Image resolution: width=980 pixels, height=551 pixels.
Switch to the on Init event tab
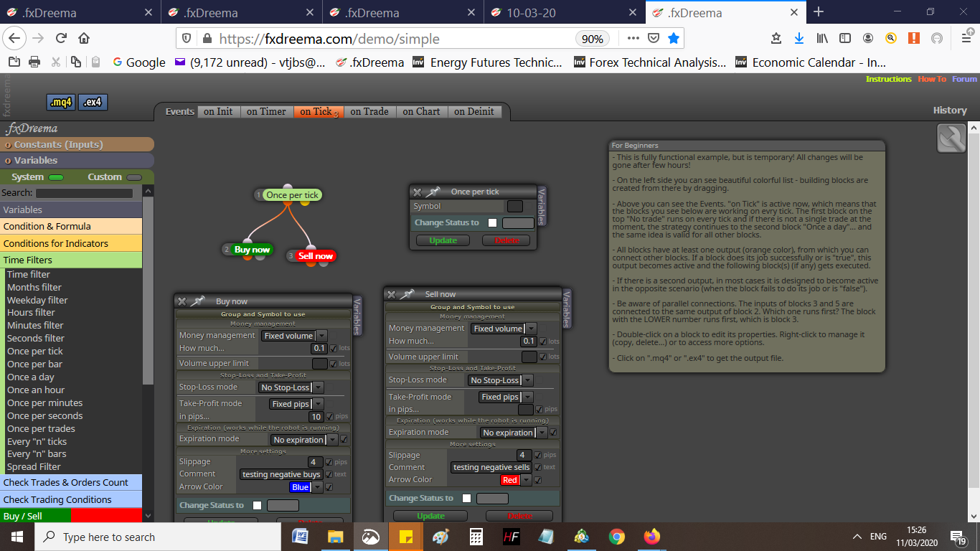pyautogui.click(x=218, y=111)
